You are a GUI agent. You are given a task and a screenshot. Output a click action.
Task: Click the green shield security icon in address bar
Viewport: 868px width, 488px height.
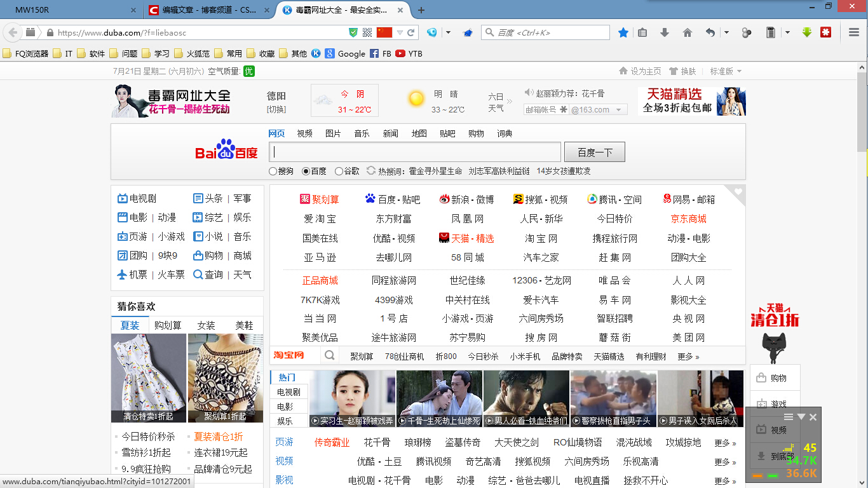(354, 32)
